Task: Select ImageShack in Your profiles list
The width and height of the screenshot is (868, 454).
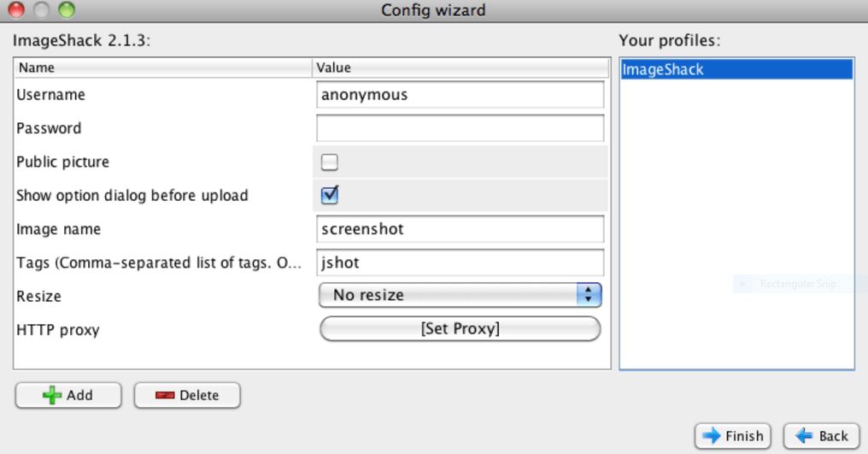Action: point(736,69)
